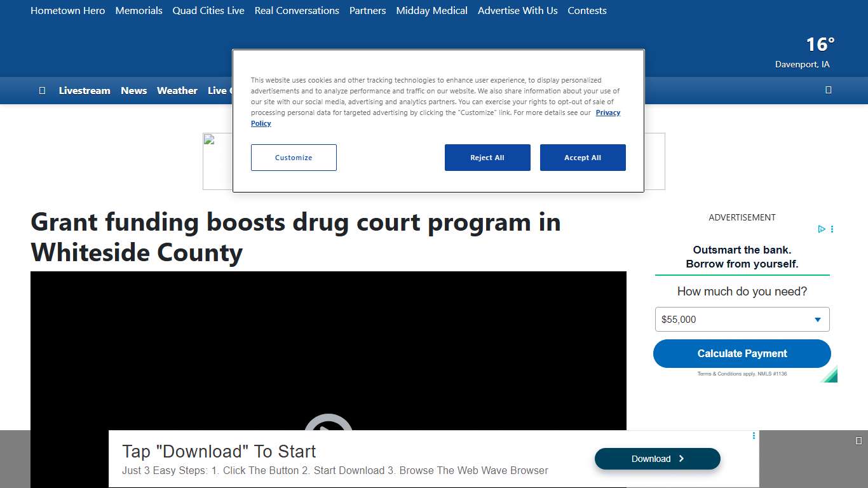Open the $55,000 loan amount dropdown
The width and height of the screenshot is (868, 488).
pyautogui.click(x=742, y=319)
